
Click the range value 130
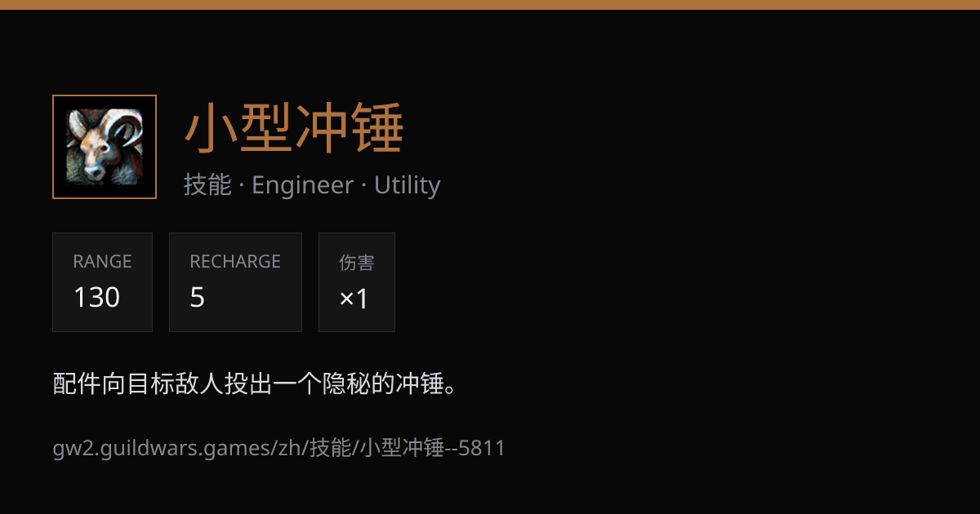(96, 297)
